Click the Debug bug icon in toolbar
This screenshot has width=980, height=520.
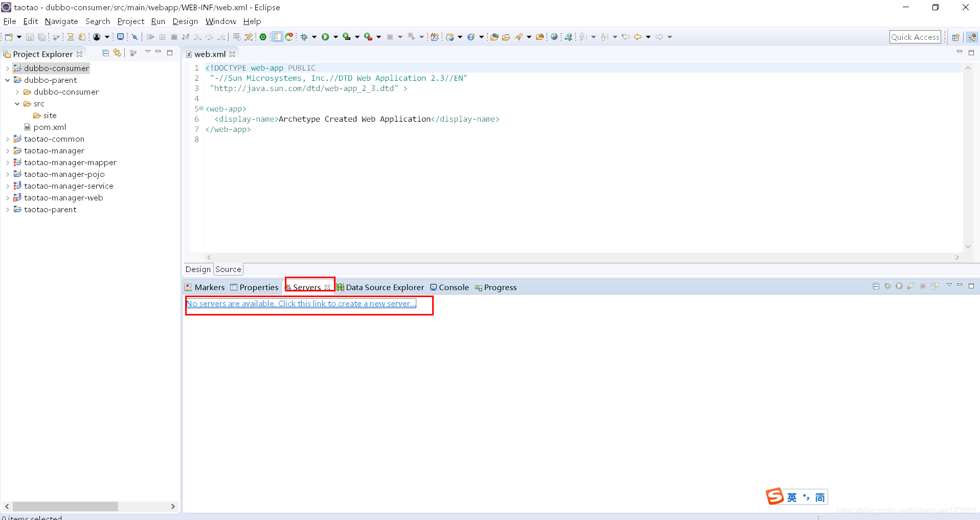click(x=304, y=37)
